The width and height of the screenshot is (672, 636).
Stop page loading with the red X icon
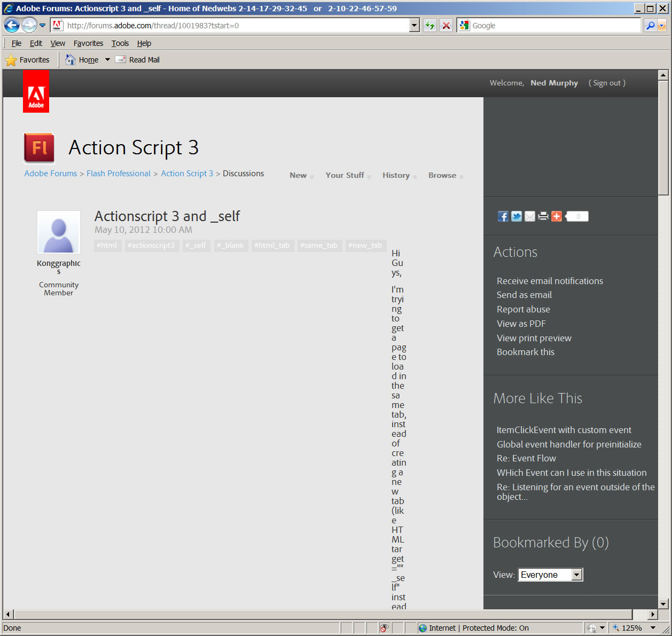446,25
